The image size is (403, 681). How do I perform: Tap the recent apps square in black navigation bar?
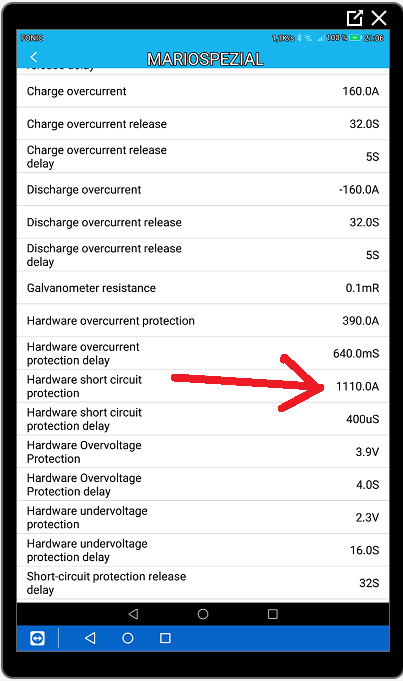click(x=272, y=614)
